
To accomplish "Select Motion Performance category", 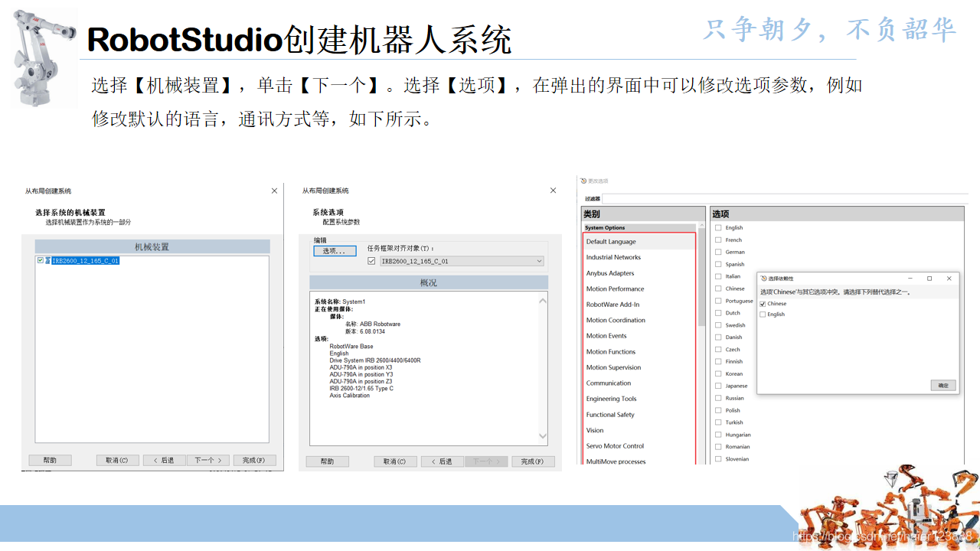I will click(x=639, y=289).
